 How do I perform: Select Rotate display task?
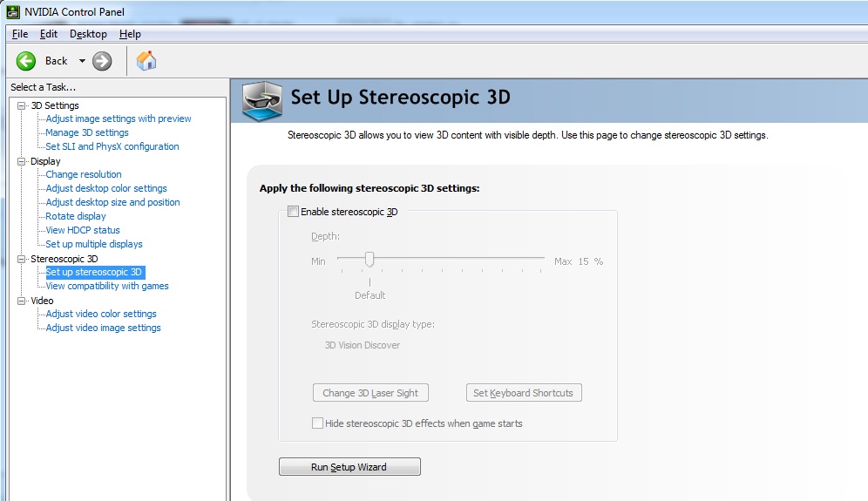[76, 216]
